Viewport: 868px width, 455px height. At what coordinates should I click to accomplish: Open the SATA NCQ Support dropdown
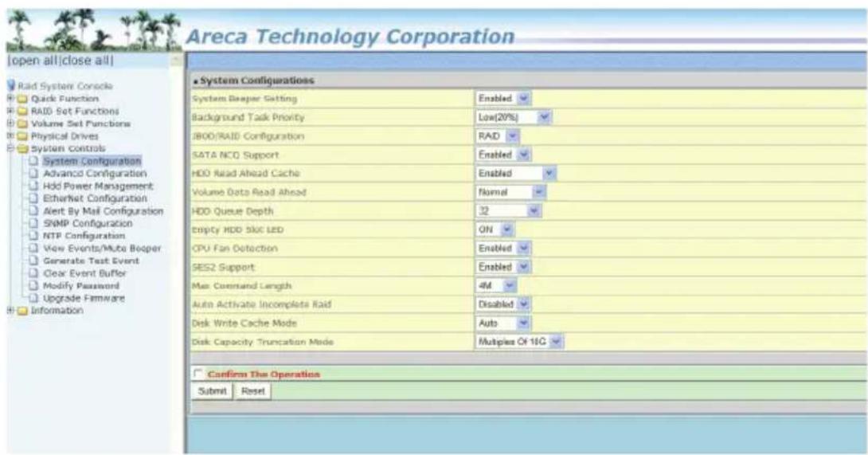pos(503,155)
